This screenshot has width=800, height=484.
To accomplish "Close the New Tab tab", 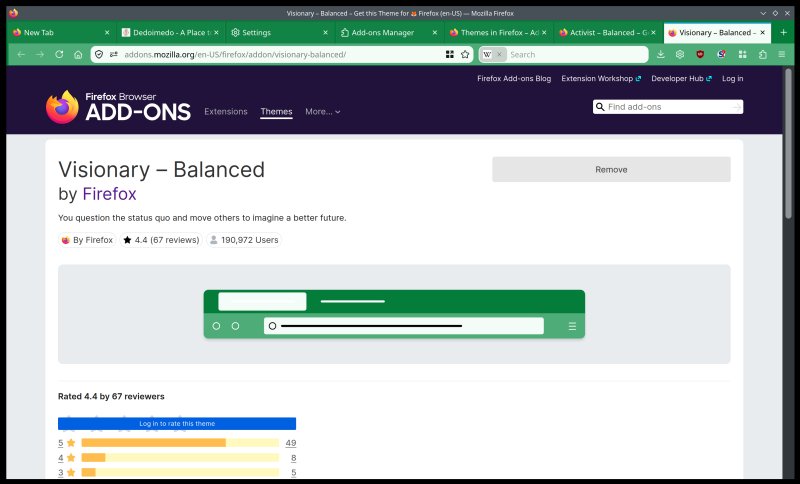I will (107, 33).
